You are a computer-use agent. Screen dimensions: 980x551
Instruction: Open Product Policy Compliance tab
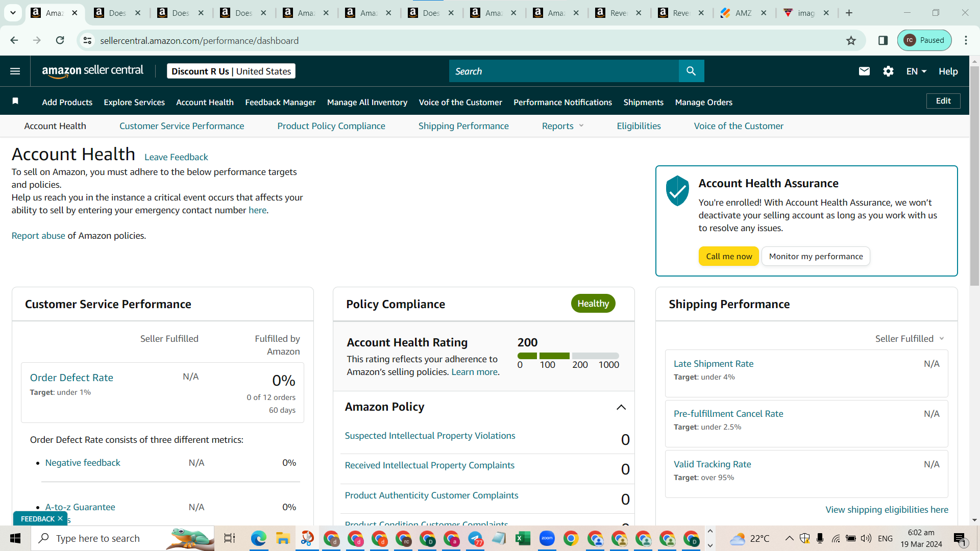(x=331, y=126)
